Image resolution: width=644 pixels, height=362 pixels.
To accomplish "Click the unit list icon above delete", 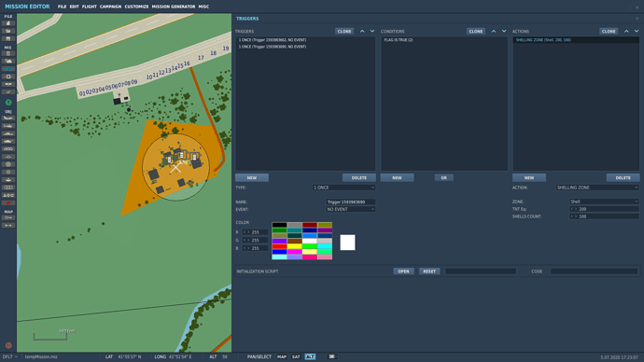I will click(x=8, y=195).
